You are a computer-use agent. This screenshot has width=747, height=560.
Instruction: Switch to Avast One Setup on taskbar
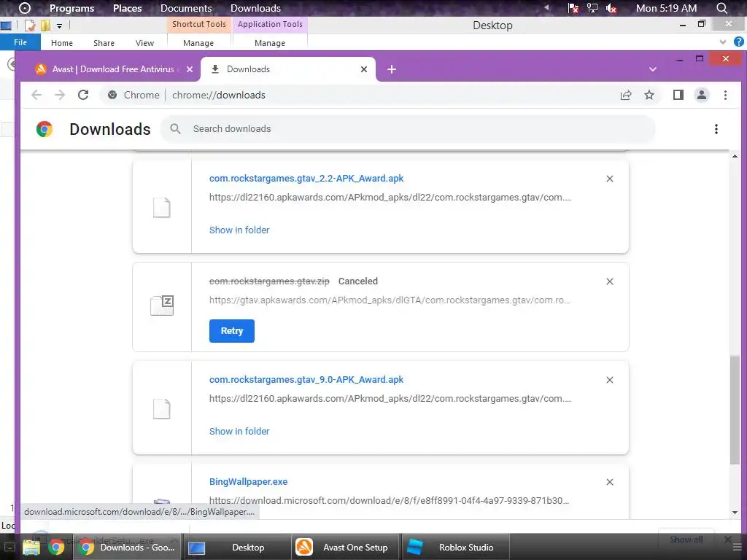click(x=345, y=547)
